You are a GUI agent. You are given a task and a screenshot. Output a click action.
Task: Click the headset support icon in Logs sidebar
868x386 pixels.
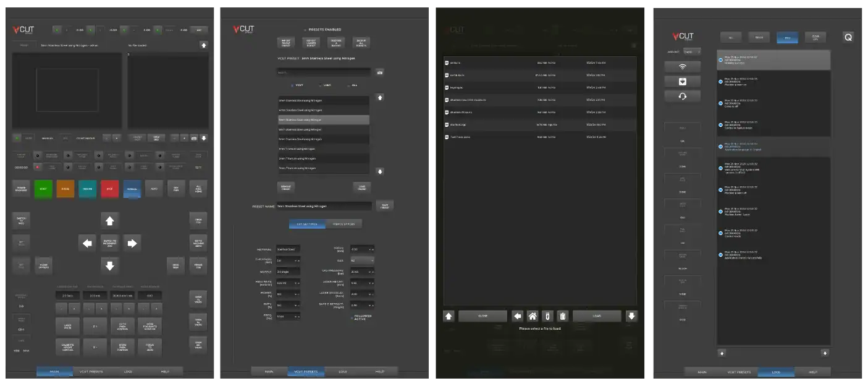[682, 96]
